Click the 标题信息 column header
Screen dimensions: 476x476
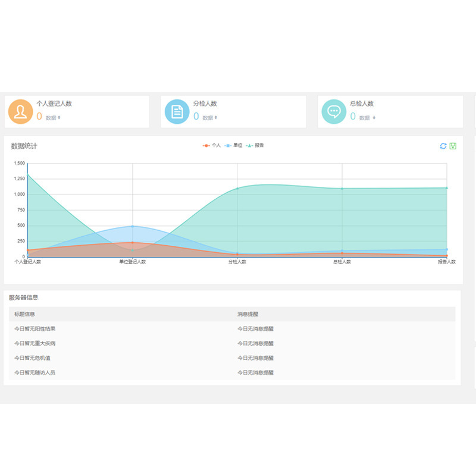[24, 314]
